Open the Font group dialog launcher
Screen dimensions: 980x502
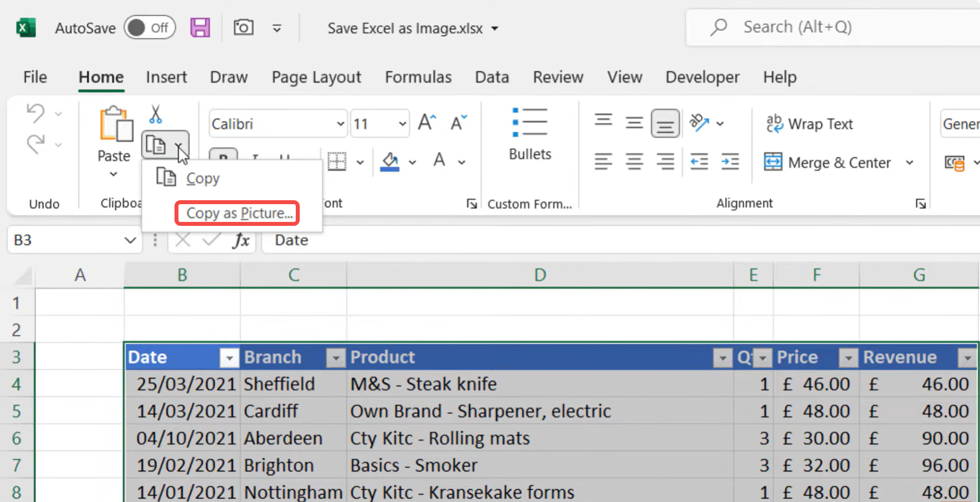tap(472, 204)
